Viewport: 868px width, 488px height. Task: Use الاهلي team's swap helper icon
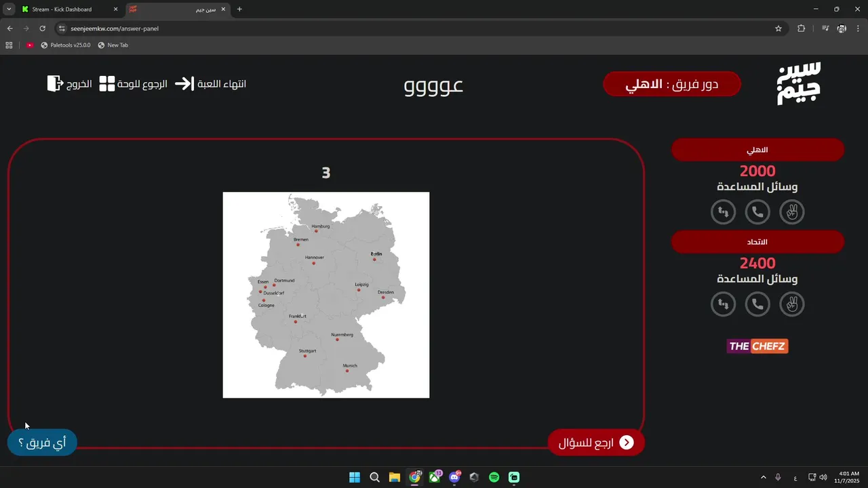pos(723,212)
